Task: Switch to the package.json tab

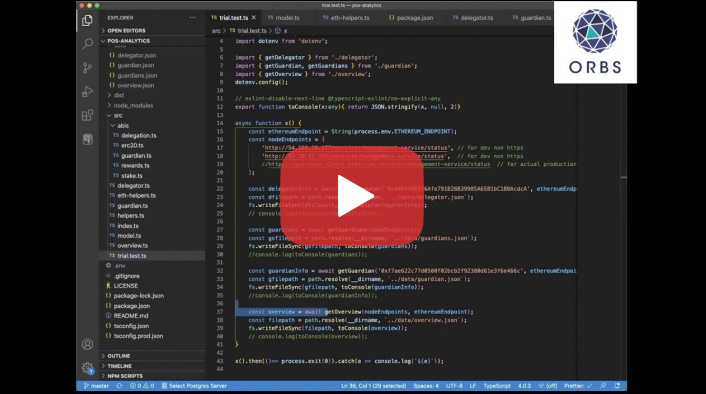Action: pos(411,18)
